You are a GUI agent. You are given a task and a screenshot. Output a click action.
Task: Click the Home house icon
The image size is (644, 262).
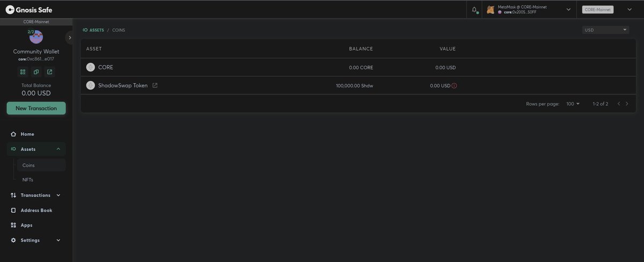point(13,134)
